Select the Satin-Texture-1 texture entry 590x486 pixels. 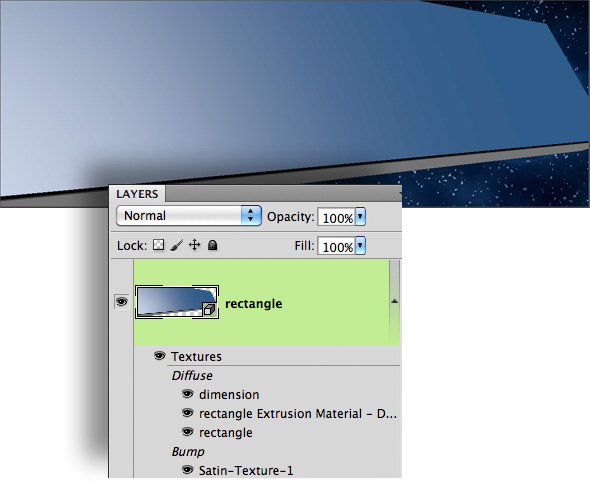tap(246, 470)
